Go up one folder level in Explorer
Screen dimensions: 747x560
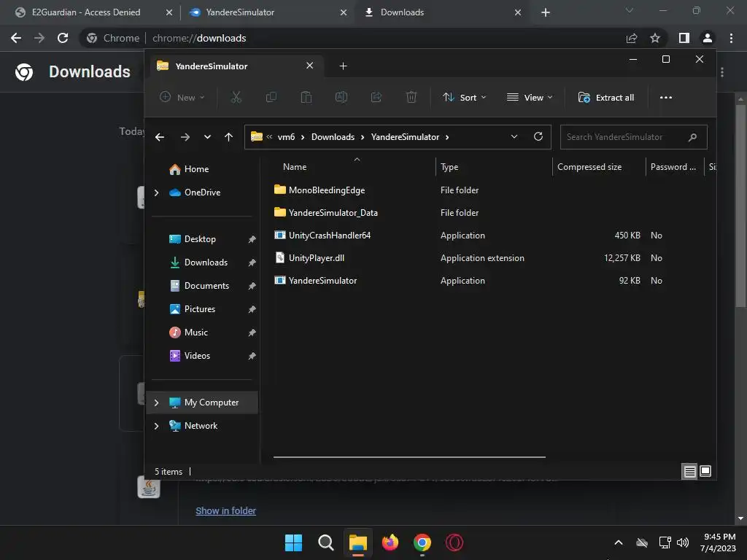(228, 137)
